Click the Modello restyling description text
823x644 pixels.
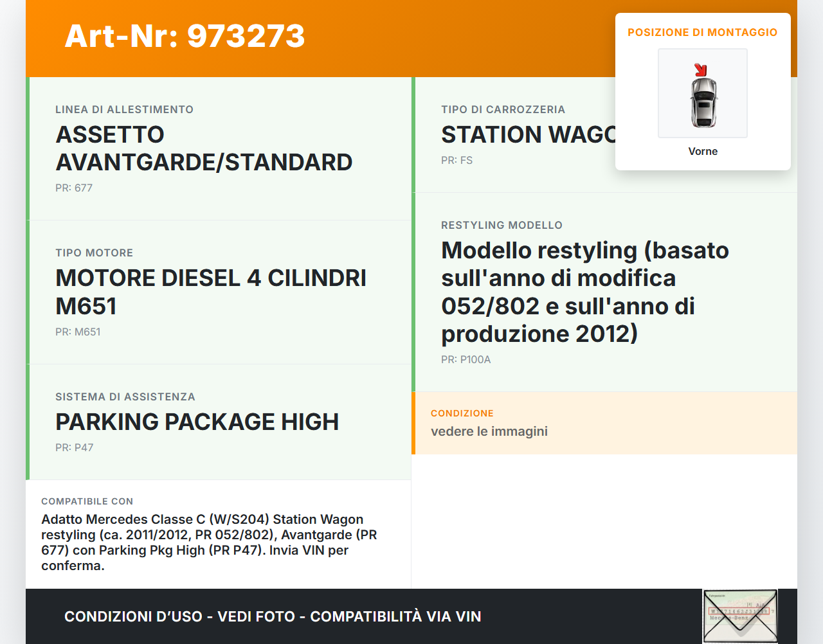584,292
